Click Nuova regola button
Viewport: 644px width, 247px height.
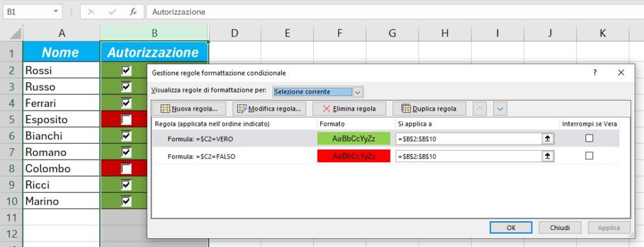(189, 109)
